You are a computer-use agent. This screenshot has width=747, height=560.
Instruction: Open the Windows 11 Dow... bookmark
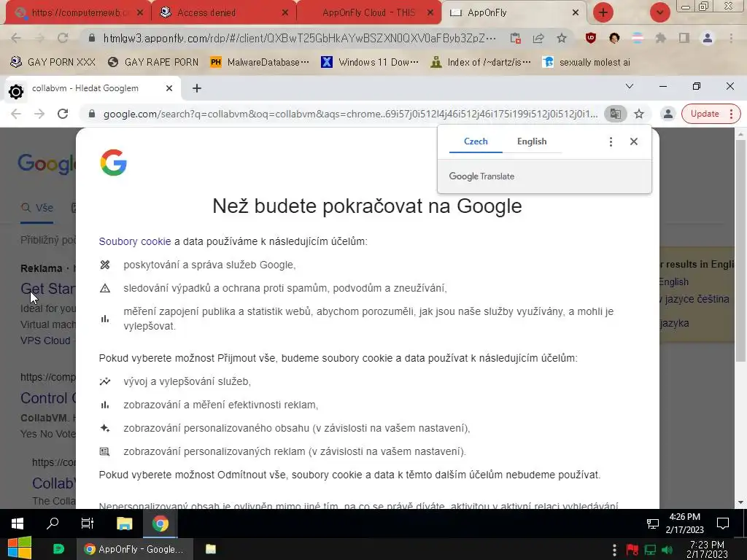click(x=370, y=62)
